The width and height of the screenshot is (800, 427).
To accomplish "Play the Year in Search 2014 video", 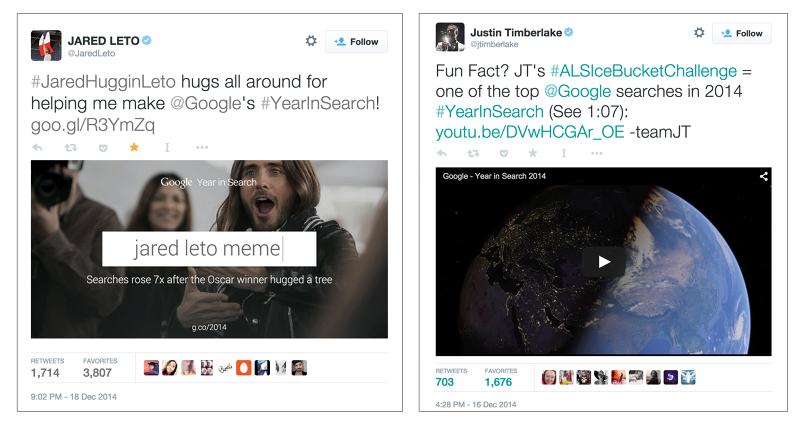I will click(604, 262).
